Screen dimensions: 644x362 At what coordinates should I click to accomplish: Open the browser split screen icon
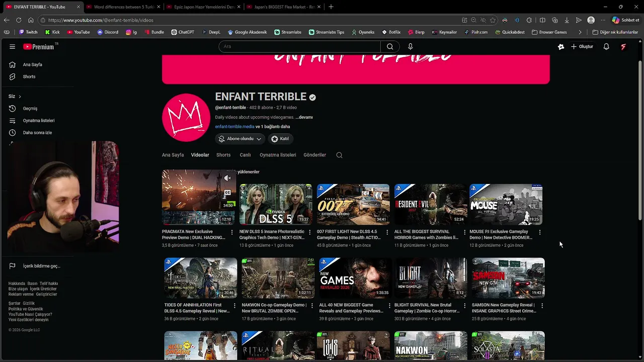(x=542, y=20)
